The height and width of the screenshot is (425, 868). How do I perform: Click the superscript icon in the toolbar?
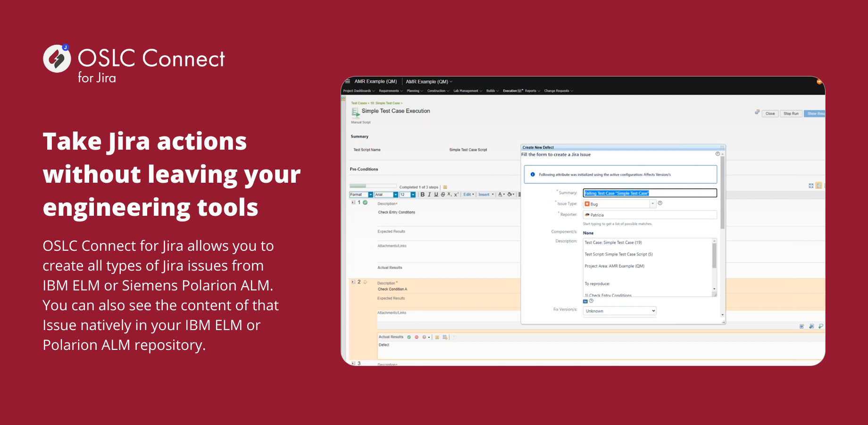click(456, 194)
